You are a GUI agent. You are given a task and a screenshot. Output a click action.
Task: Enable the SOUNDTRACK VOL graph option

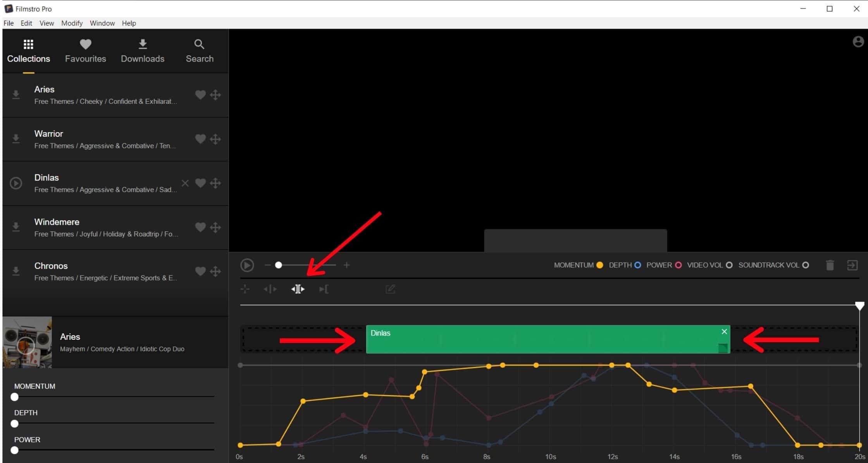tap(806, 265)
